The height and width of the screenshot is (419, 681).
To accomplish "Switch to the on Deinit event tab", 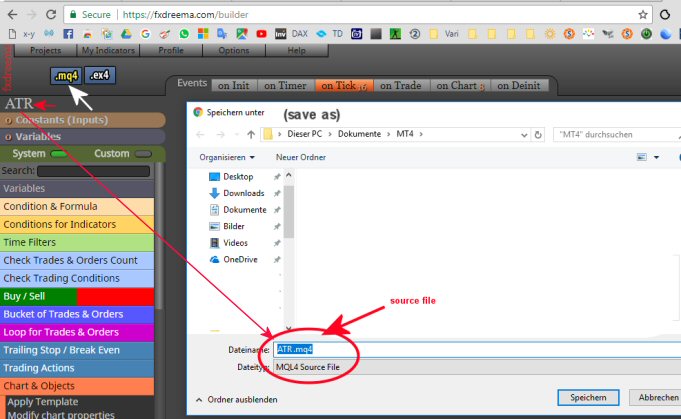I will [519, 86].
